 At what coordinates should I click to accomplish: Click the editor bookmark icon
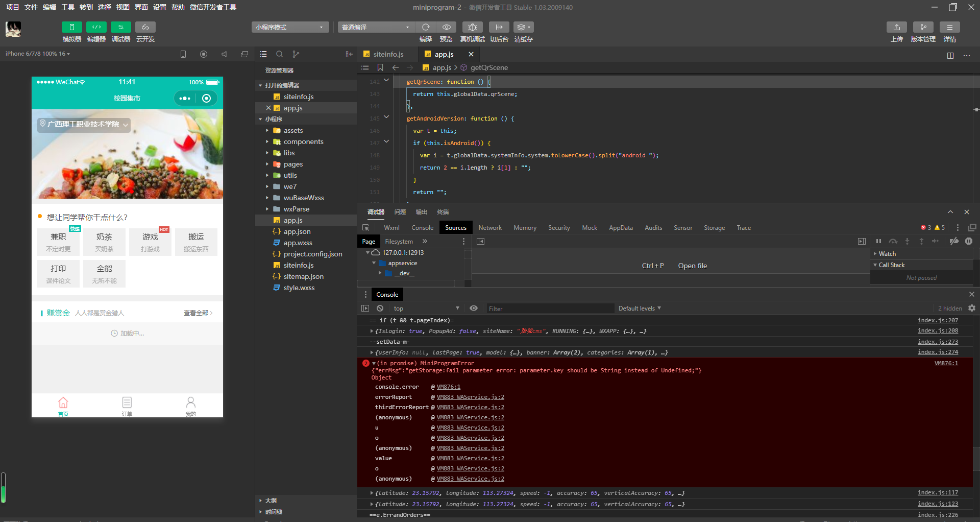tap(380, 67)
